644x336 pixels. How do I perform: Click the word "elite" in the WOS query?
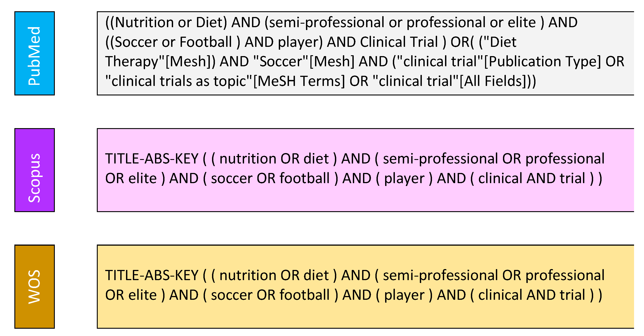143,295
